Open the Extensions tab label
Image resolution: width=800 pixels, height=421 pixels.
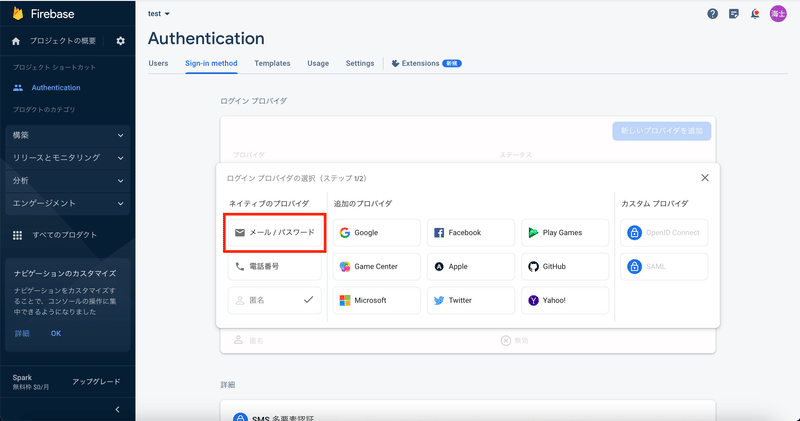pyautogui.click(x=420, y=63)
